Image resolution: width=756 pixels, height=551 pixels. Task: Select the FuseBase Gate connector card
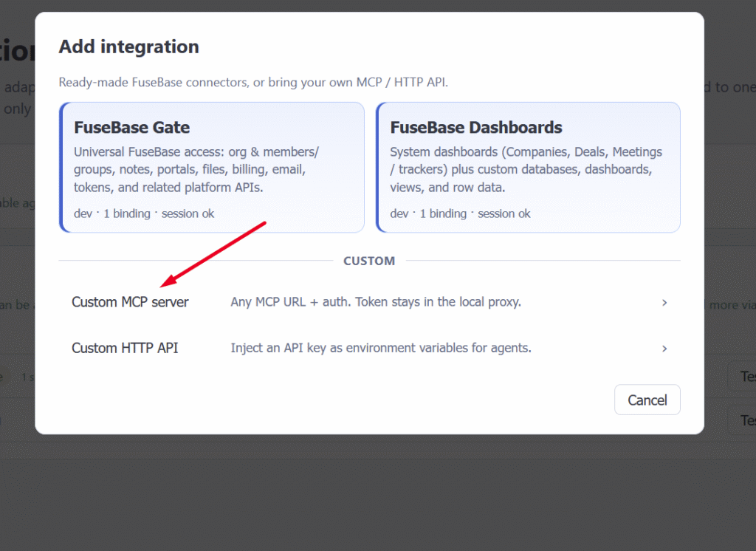(212, 167)
